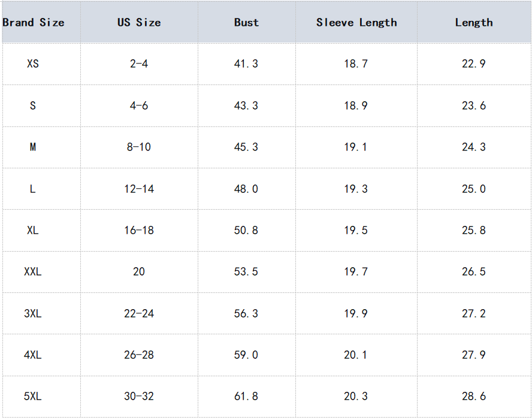532x420 pixels.
Task: Click the Brand Size column header
Action: pyautogui.click(x=34, y=23)
